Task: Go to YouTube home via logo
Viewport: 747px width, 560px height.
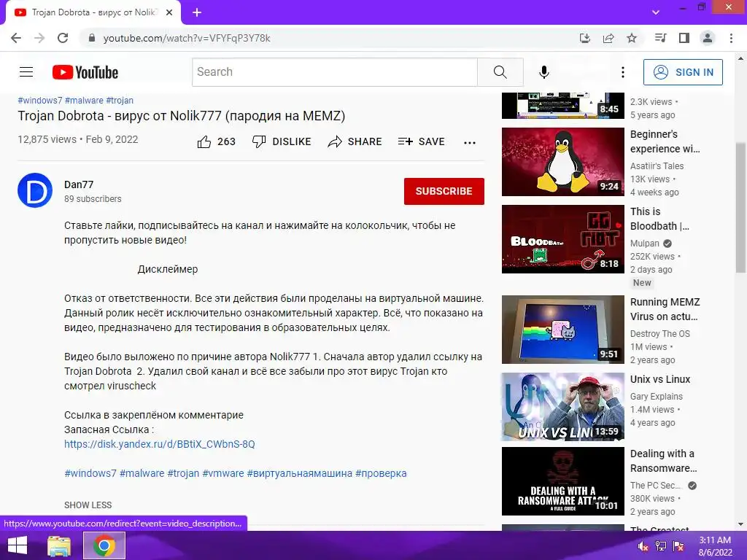Action: [85, 72]
